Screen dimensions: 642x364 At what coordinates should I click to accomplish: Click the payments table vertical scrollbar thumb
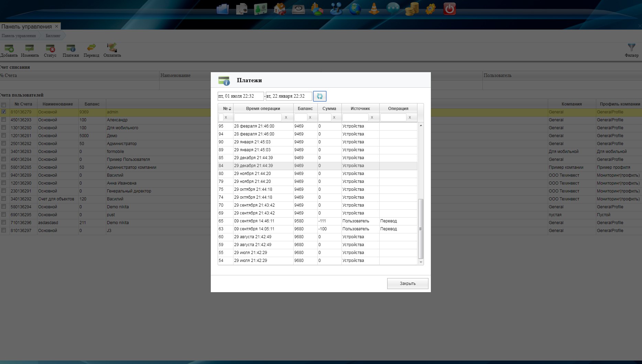pyautogui.click(x=421, y=228)
